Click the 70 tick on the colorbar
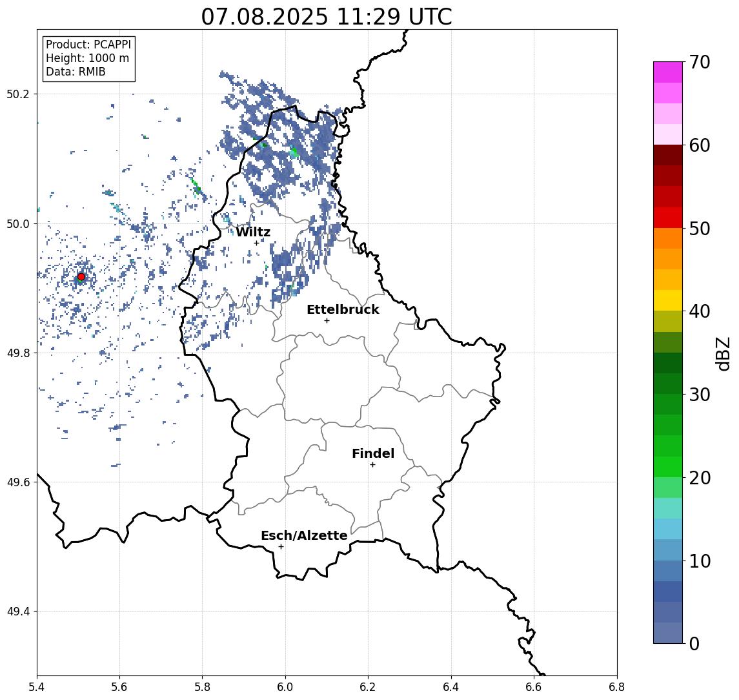The height and width of the screenshot is (700, 739). tap(699, 62)
